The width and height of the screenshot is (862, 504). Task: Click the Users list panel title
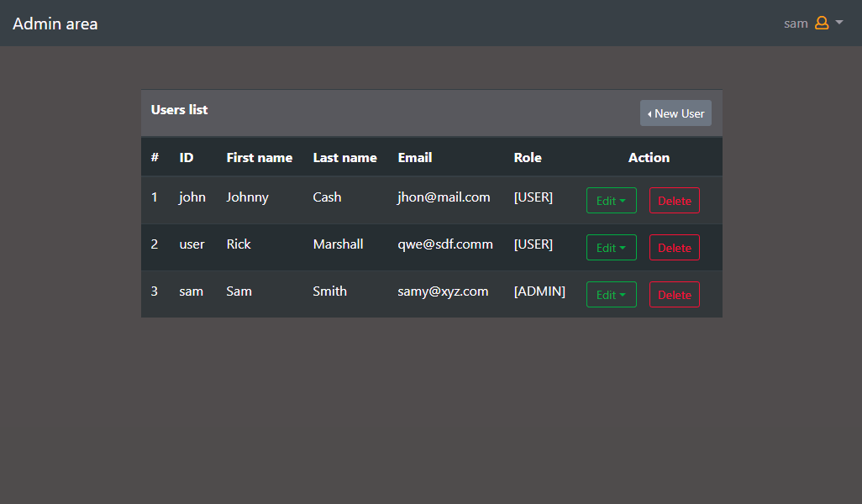pyautogui.click(x=180, y=110)
